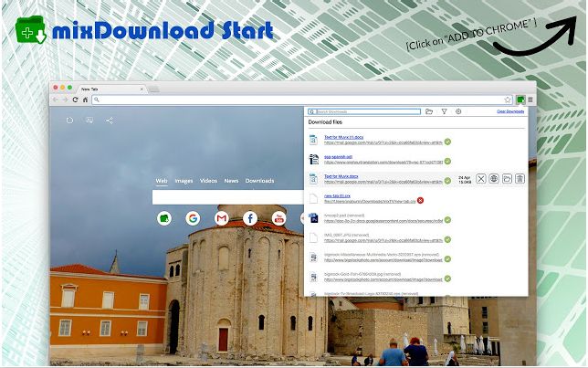
Task: Click the file URL under new-tab (5).crx
Action: [370, 201]
